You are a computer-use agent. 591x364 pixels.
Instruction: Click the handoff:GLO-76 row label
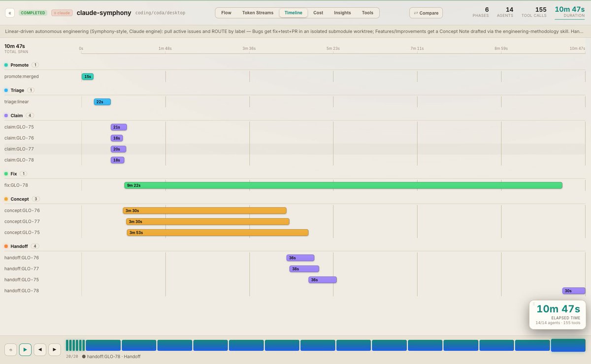22,258
